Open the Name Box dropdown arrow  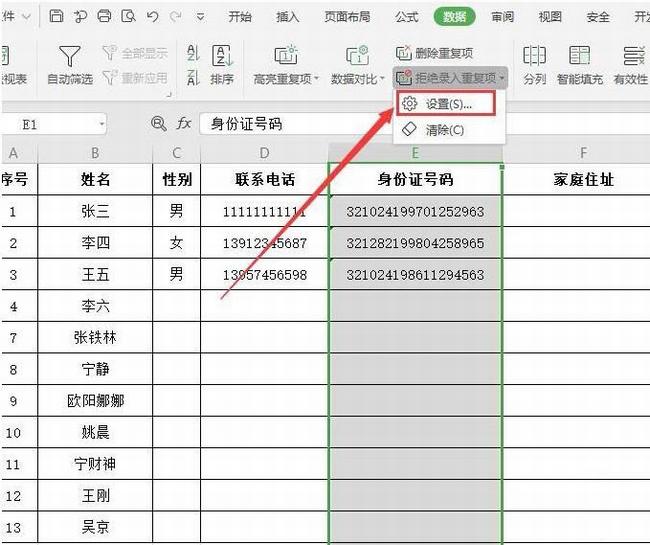[101, 124]
